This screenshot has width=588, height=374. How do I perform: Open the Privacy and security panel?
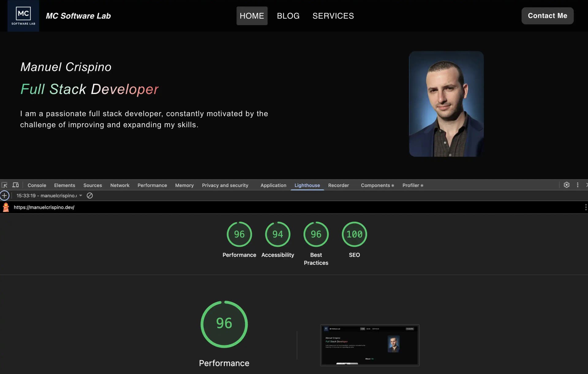coord(225,185)
